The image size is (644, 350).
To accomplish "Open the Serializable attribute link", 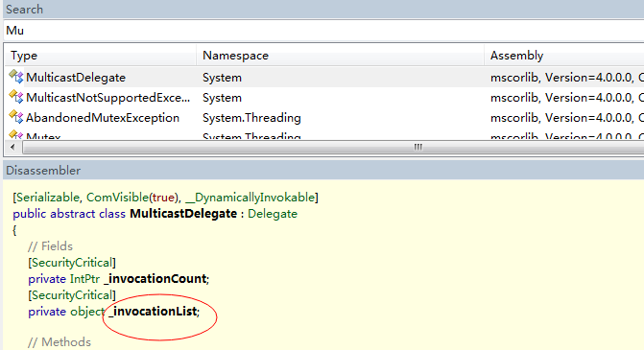I will pos(48,198).
